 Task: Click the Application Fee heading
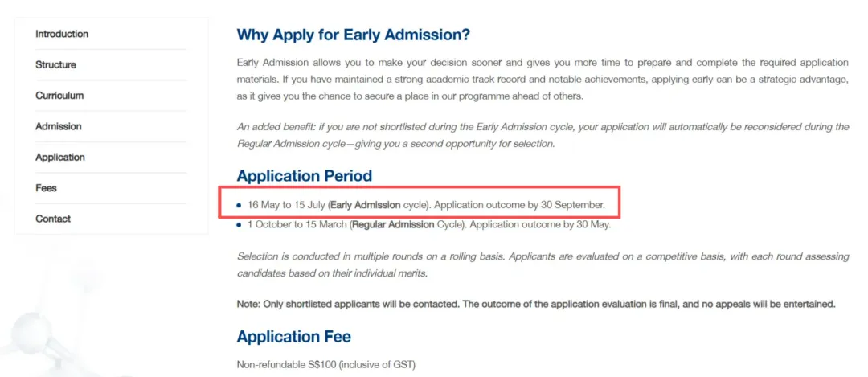[x=293, y=337]
